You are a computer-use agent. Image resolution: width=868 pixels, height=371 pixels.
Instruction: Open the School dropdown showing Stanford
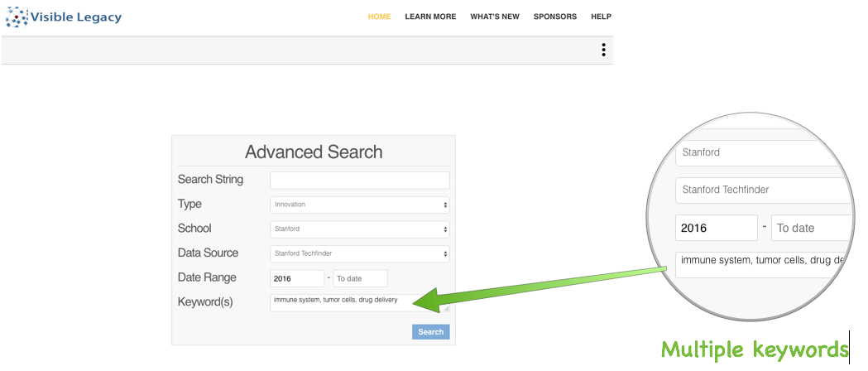pos(360,229)
